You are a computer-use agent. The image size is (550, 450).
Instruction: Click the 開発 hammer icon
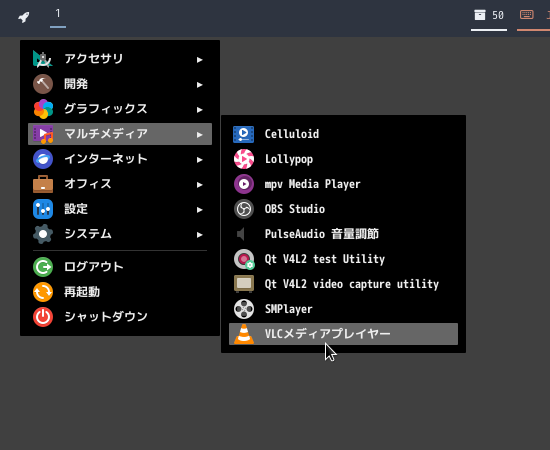pos(43,84)
